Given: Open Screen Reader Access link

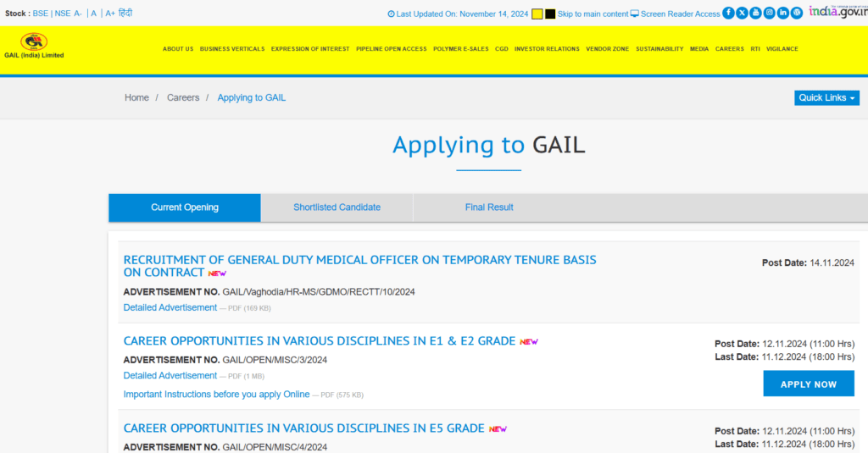Looking at the screenshot, I should tap(681, 14).
